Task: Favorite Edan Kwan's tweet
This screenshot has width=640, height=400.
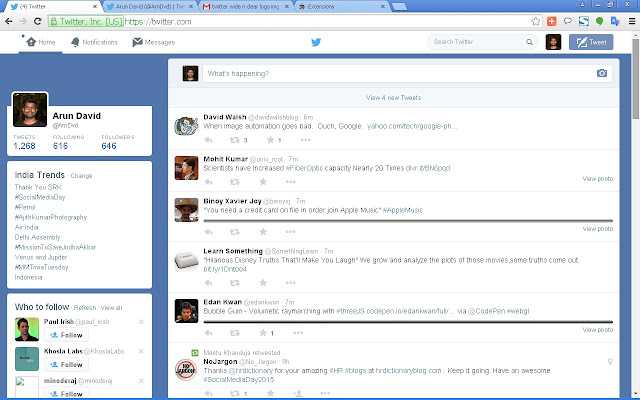Action: coord(263,333)
